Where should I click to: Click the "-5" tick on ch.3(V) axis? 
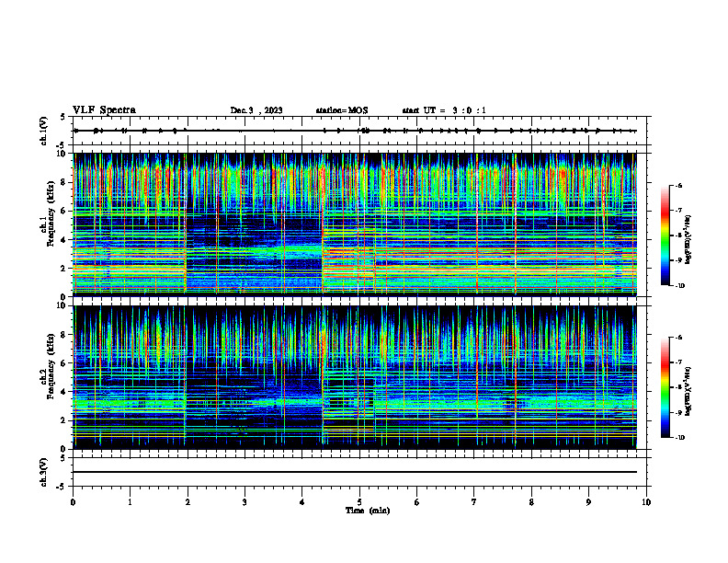coord(62,487)
